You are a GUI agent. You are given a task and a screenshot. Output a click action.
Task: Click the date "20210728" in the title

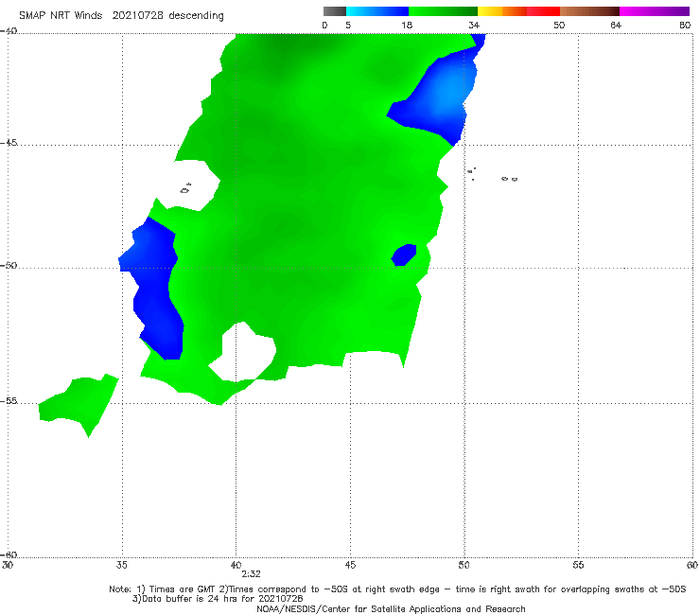coord(137,16)
